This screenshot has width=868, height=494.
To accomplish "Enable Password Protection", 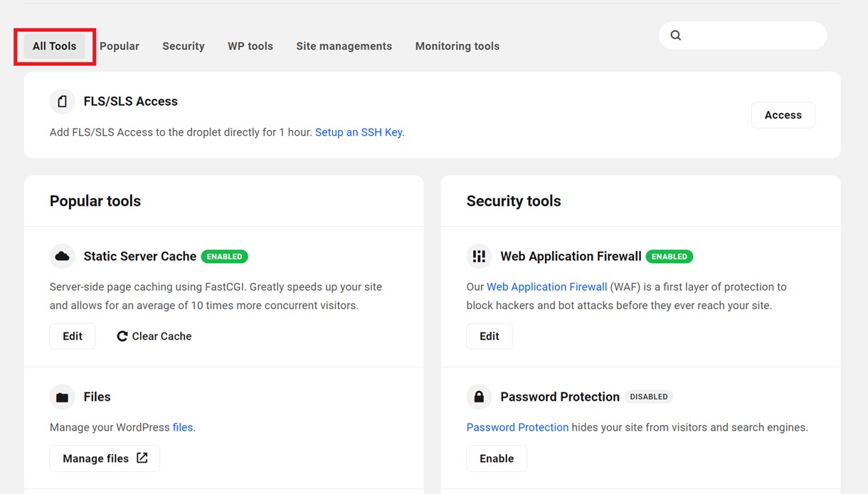I will coord(496,458).
